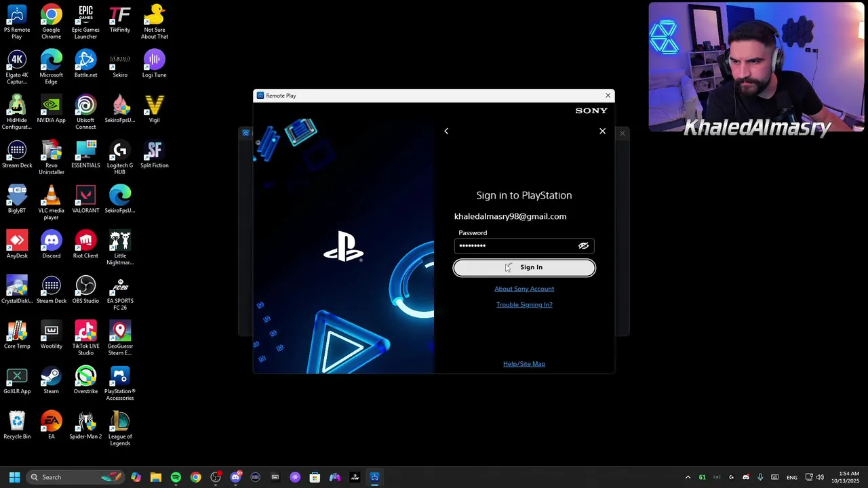868x488 pixels.
Task: Open NVIDIA App desktop icon
Action: click(51, 109)
